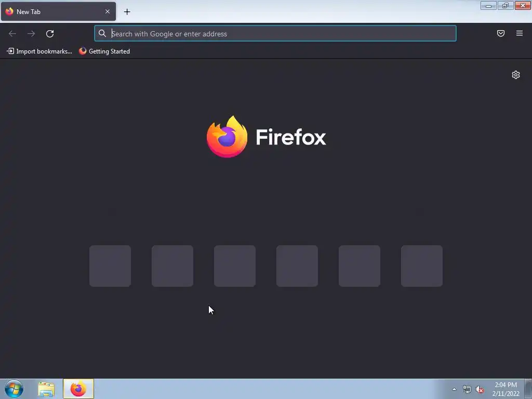
Task: Close the Firefox window
Action: click(523, 5)
